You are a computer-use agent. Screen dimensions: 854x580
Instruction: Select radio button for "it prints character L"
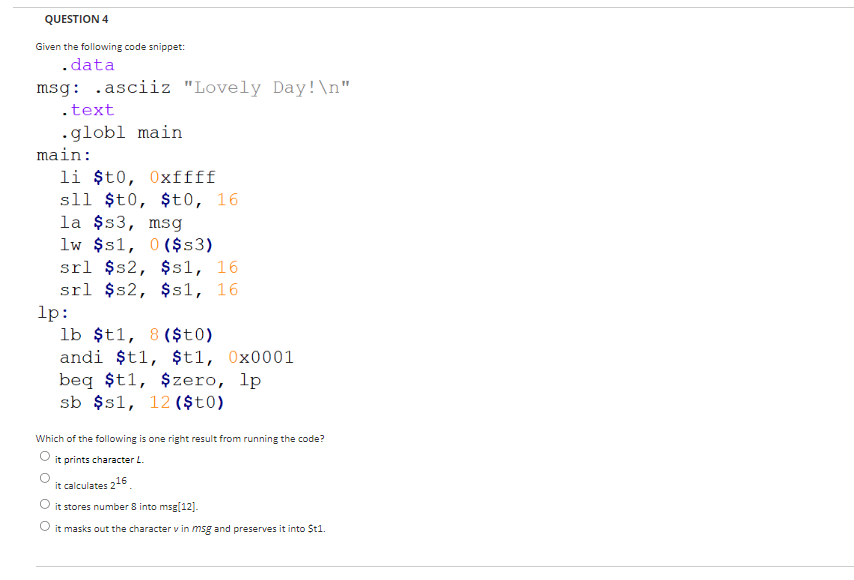point(44,455)
